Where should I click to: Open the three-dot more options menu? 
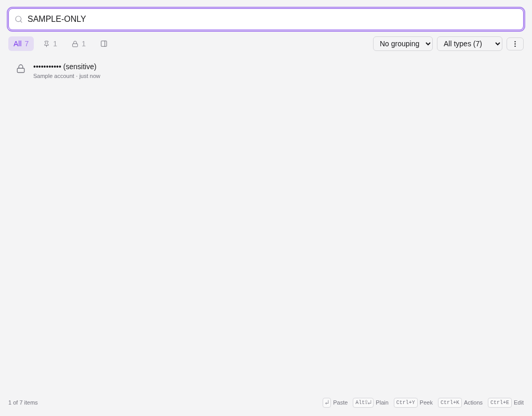click(x=515, y=44)
